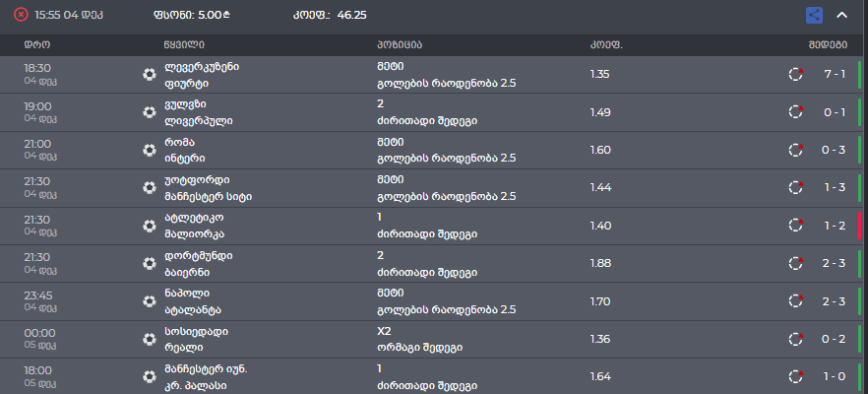Click the share bet slip icon
This screenshot has width=868, height=394.
point(814,15)
